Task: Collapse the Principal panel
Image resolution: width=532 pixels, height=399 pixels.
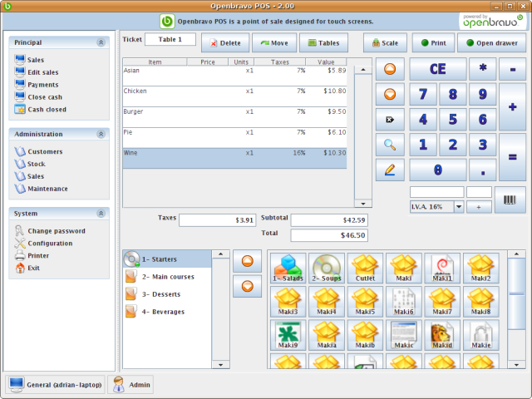Action: pyautogui.click(x=101, y=42)
